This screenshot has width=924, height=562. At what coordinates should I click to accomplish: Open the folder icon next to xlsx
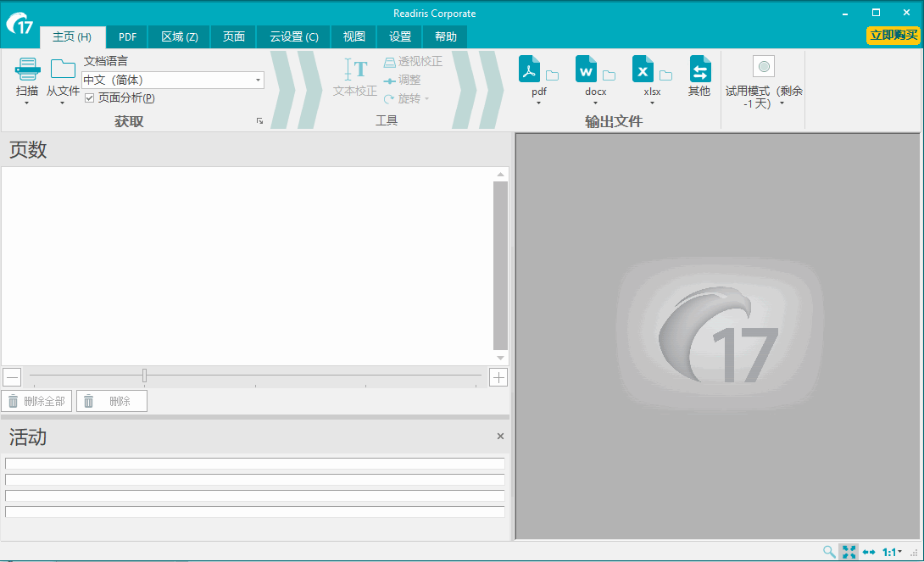point(665,75)
